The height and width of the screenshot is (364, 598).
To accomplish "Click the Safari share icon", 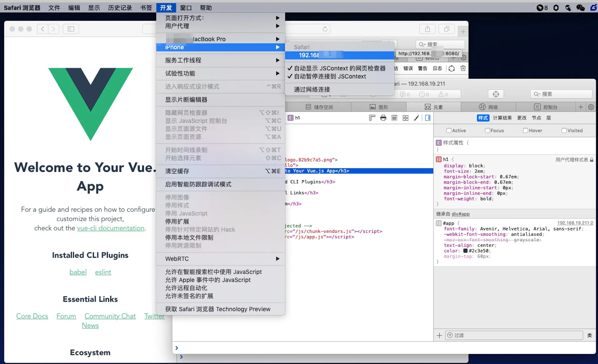I will [x=427, y=29].
